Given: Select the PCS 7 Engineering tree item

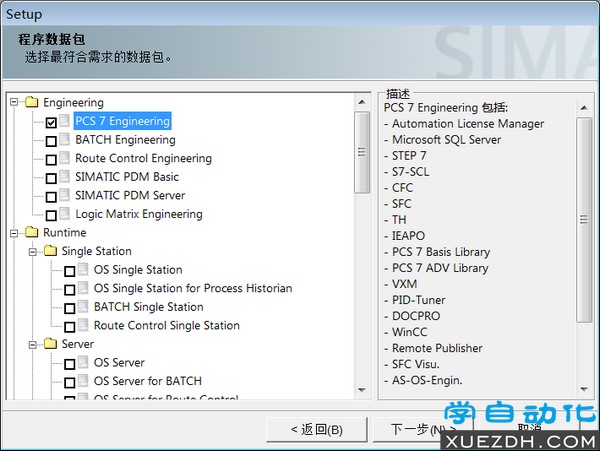Looking at the screenshot, I should pyautogui.click(x=122, y=121).
